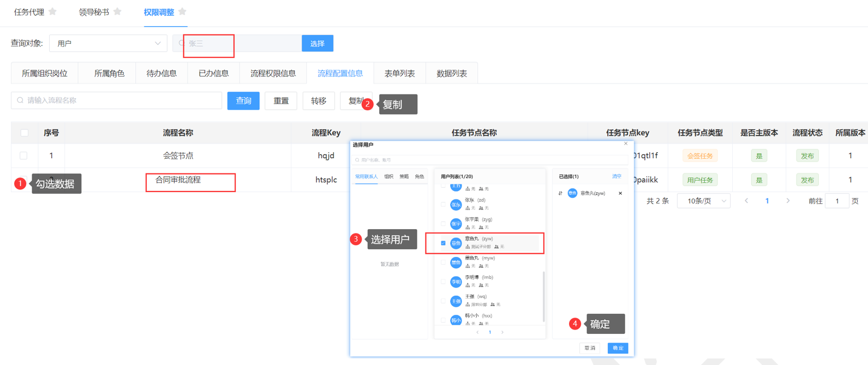This screenshot has height=365, width=868.
Task: Open the 表单列表 tab
Action: pos(399,73)
